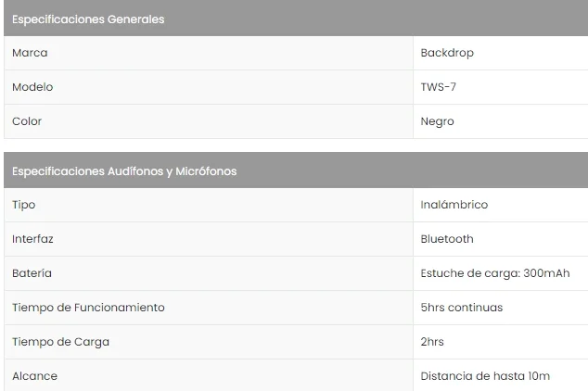Select the Batería row label
The width and height of the screenshot is (588, 391).
(x=32, y=273)
